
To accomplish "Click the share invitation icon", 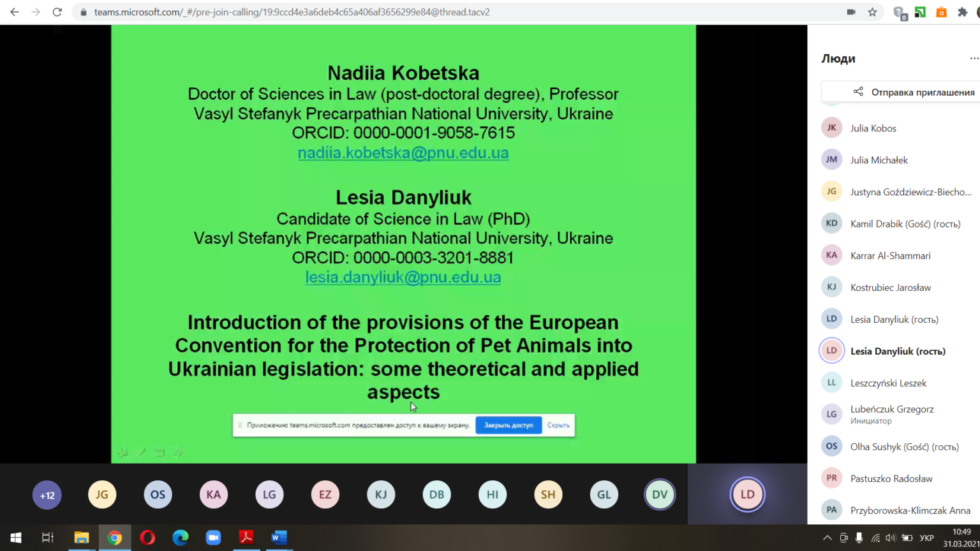I will 858,92.
